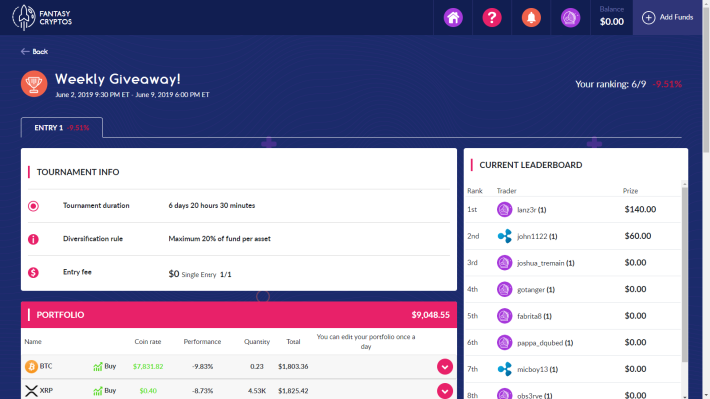Open trader micboy13's profile link
Screen dimensions: 710x399
pyautogui.click(x=537, y=370)
